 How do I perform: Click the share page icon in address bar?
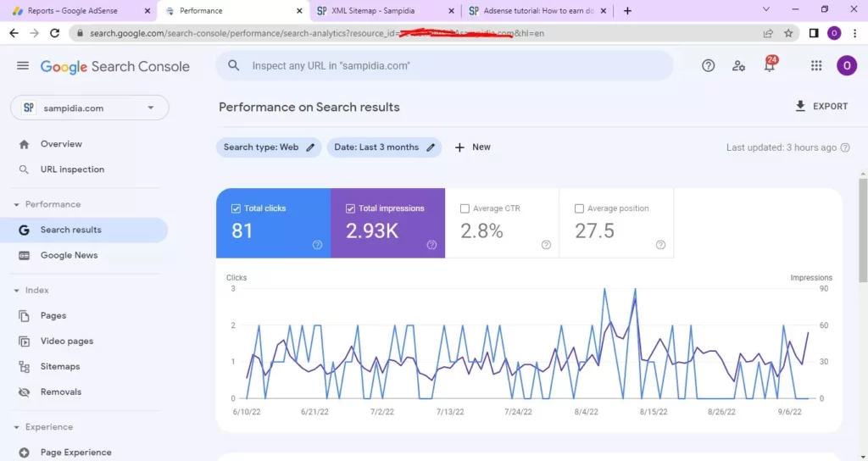[x=768, y=33]
